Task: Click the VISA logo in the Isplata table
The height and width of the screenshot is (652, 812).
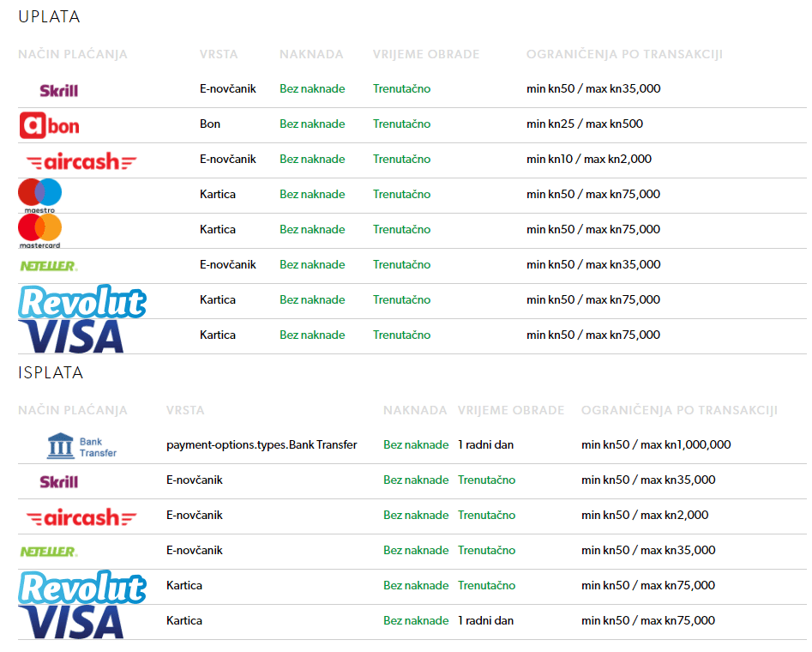Action: [x=71, y=622]
